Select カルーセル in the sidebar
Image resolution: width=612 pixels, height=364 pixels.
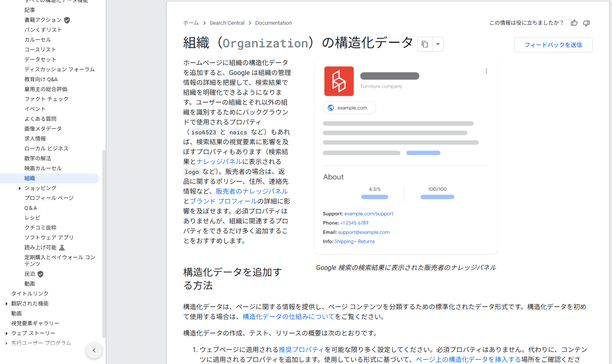tap(38, 40)
